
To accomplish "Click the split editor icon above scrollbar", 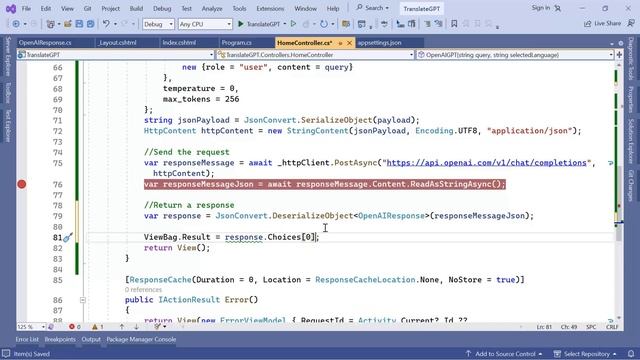I will pyautogui.click(x=619, y=54).
